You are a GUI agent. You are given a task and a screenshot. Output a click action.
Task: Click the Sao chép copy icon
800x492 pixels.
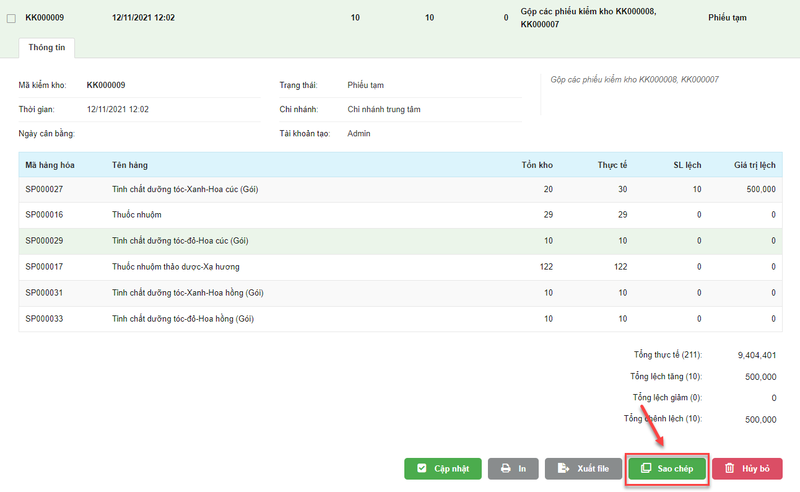pyautogui.click(x=646, y=468)
